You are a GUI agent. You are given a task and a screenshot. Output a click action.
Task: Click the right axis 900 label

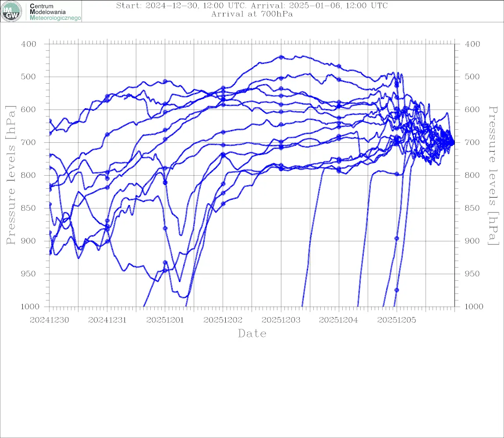pos(472,241)
